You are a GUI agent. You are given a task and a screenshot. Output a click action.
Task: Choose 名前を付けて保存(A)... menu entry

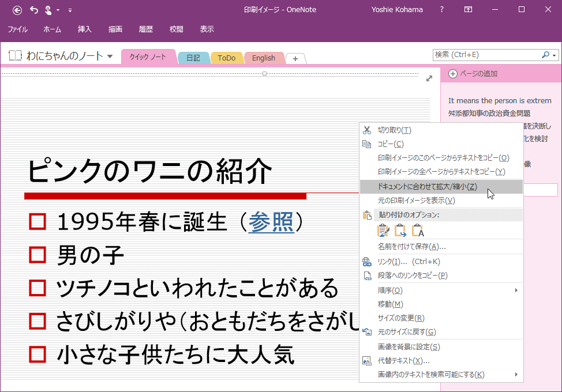(441, 247)
